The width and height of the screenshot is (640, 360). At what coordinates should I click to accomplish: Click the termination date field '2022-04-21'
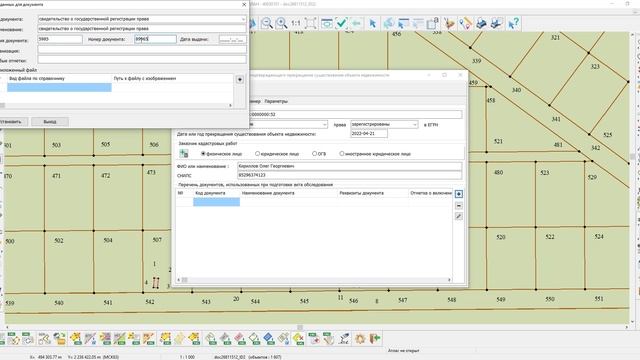coord(369,133)
